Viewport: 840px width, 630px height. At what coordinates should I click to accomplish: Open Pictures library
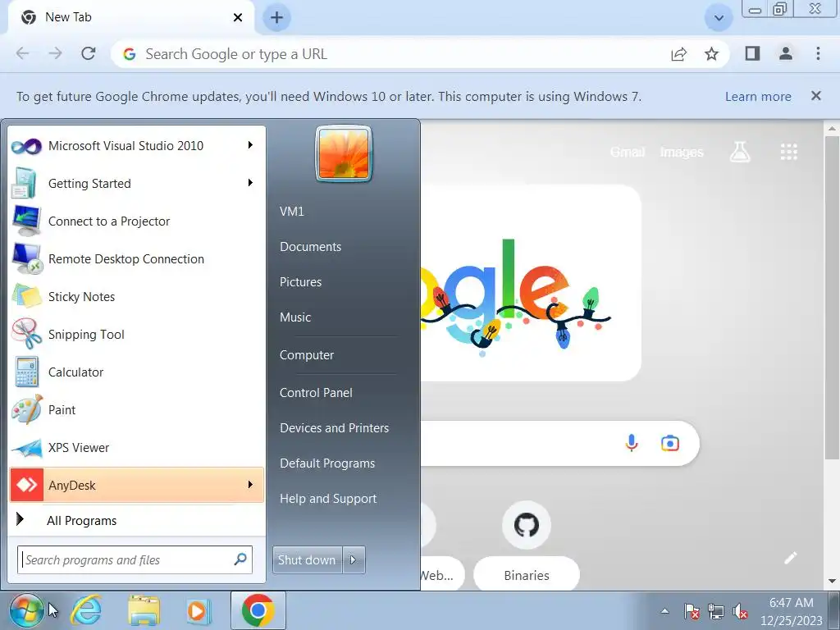coord(300,282)
